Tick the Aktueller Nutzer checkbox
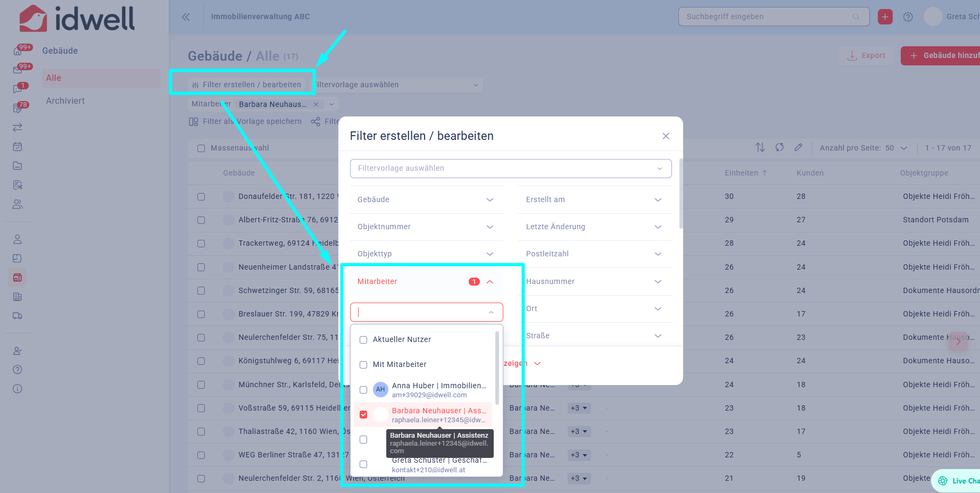The image size is (980, 493). point(363,340)
